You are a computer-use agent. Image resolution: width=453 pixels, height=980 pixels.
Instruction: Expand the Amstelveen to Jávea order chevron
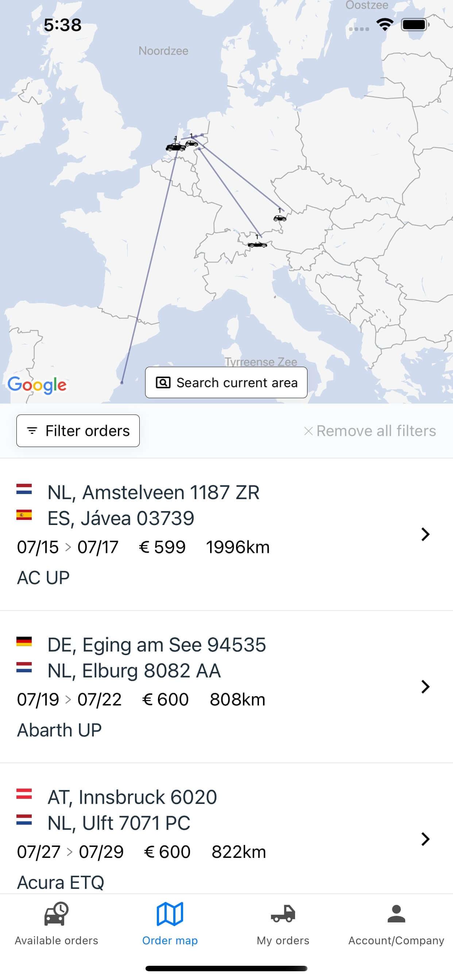[425, 534]
